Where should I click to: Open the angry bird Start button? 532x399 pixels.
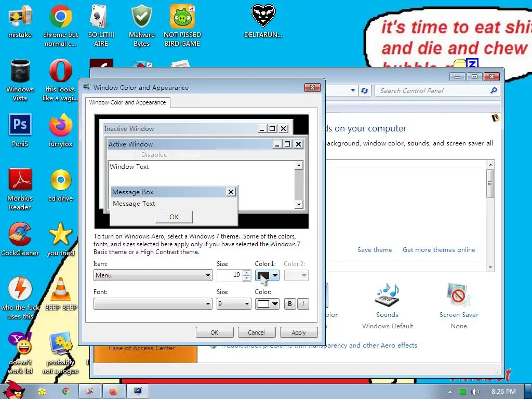click(x=14, y=390)
